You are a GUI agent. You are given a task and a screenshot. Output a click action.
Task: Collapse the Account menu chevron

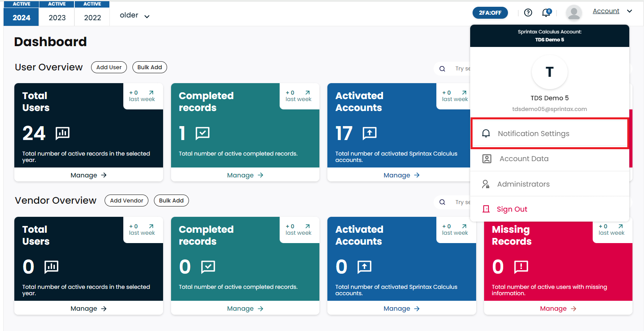click(x=629, y=11)
